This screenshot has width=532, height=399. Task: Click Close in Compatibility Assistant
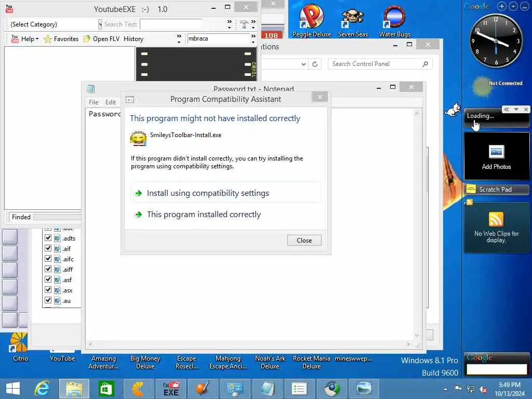304,240
